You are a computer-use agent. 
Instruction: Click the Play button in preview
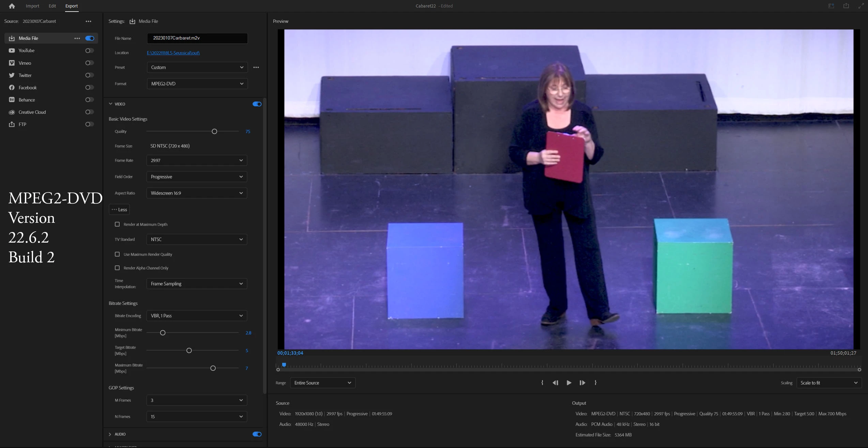(x=569, y=383)
